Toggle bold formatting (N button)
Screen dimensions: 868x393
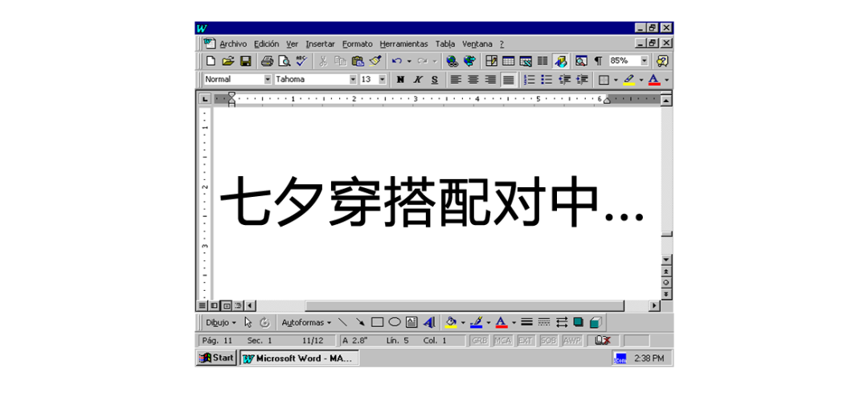(x=400, y=80)
